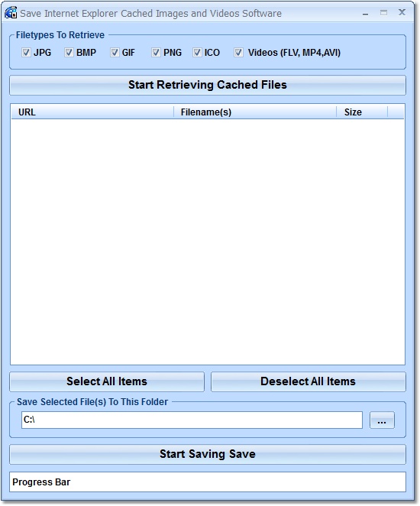Viewport: 420px width, 506px height.
Task: Close the application window
Action: pos(402,12)
